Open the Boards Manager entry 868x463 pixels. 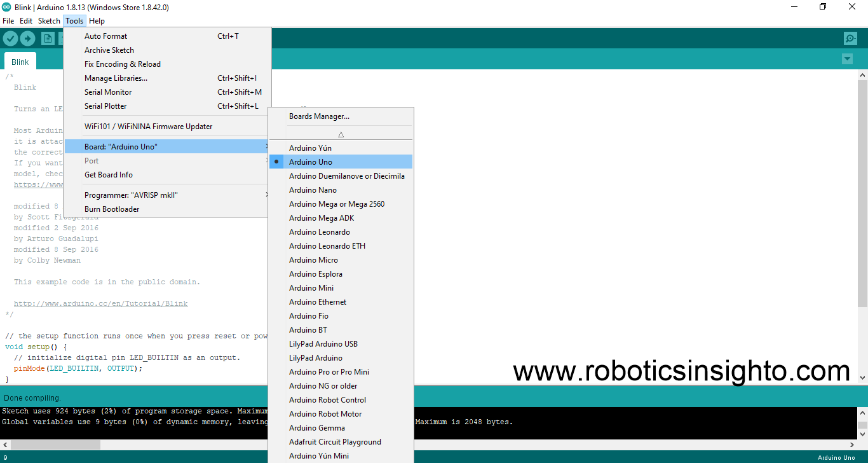point(319,116)
